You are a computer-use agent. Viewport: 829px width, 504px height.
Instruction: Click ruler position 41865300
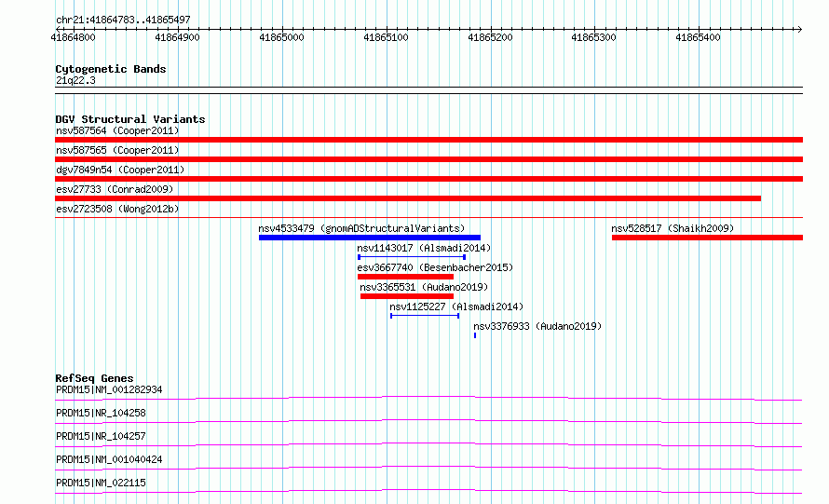pyautogui.click(x=593, y=37)
